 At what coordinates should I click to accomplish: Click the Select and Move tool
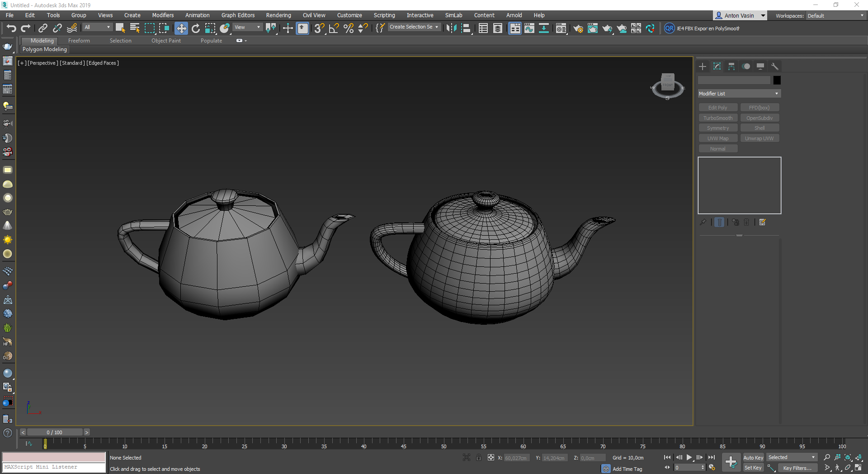coord(181,28)
